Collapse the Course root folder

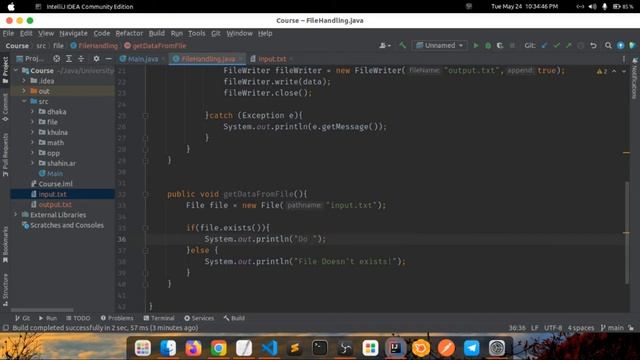click(16, 71)
